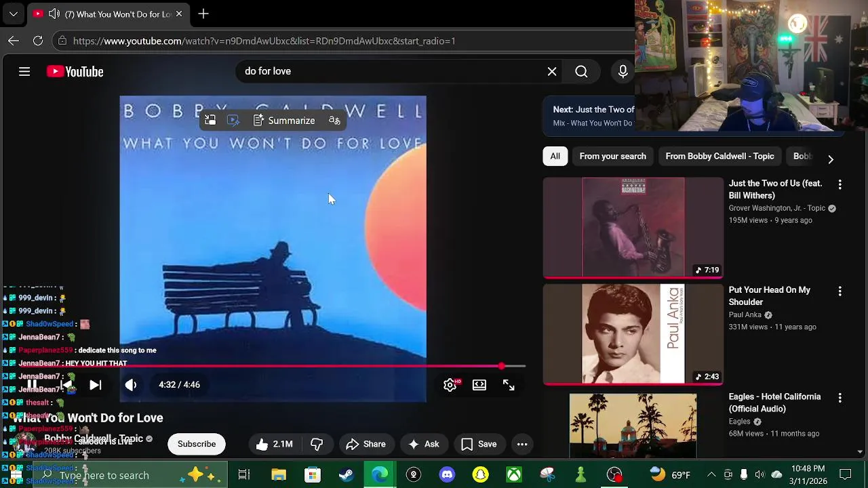Select the YouTube URL in the address bar

264,41
